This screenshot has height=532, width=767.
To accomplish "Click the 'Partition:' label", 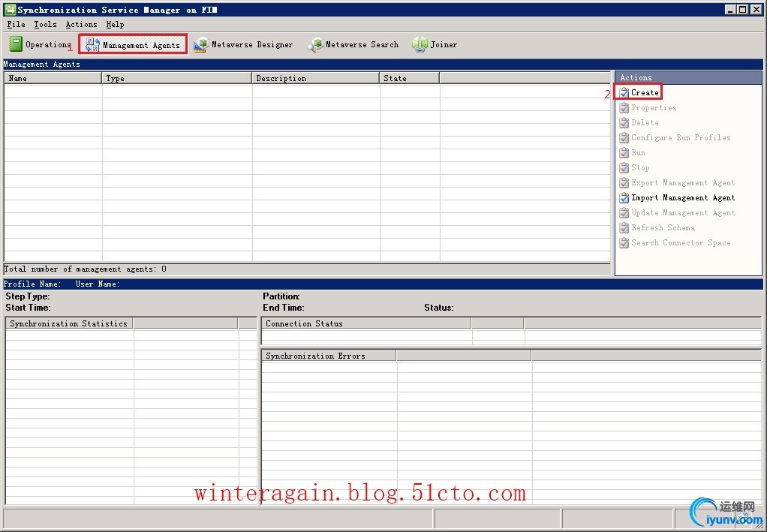I will click(x=281, y=296).
